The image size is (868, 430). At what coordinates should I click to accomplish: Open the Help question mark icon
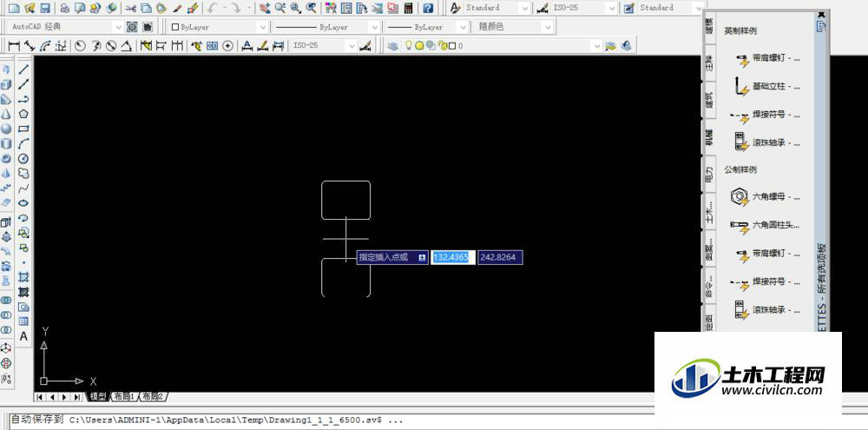point(428,9)
